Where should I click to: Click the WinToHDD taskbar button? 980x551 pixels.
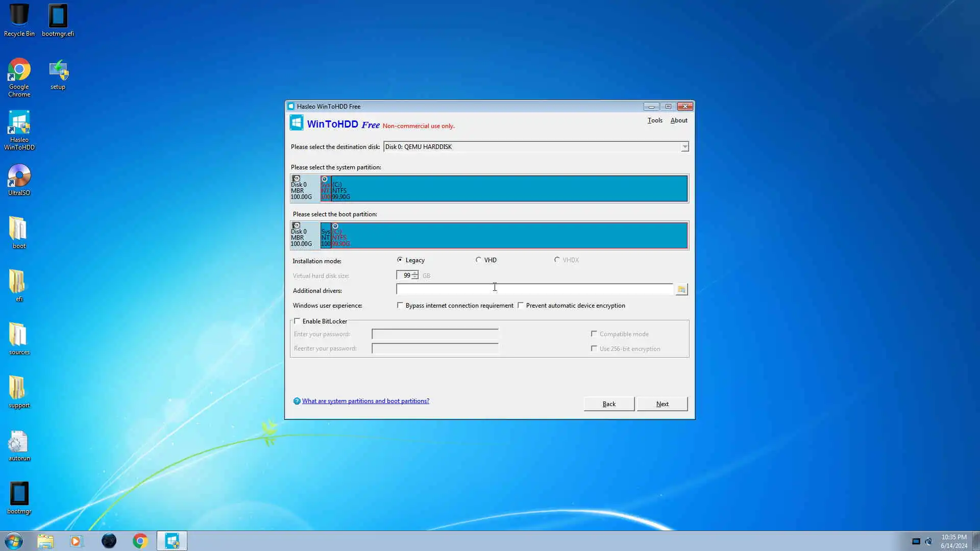click(x=172, y=541)
